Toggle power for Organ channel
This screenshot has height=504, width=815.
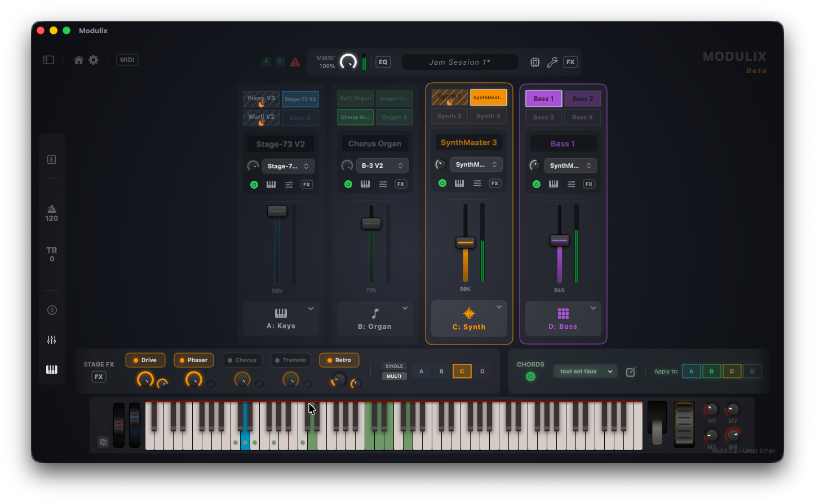(x=348, y=184)
